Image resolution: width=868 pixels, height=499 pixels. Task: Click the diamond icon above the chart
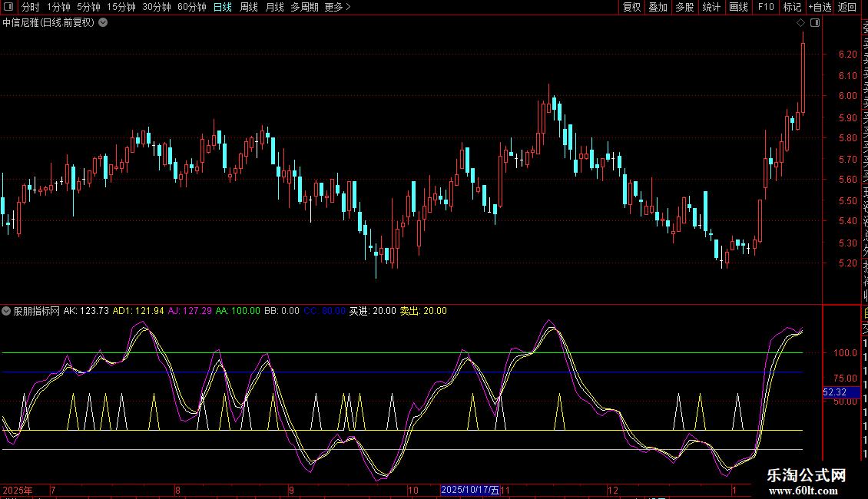click(800, 23)
